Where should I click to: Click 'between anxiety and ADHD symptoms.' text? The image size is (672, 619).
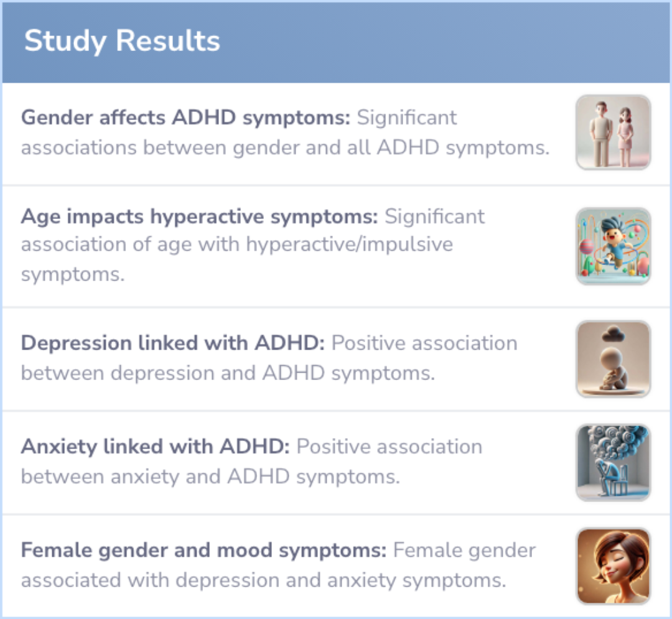pos(210,477)
